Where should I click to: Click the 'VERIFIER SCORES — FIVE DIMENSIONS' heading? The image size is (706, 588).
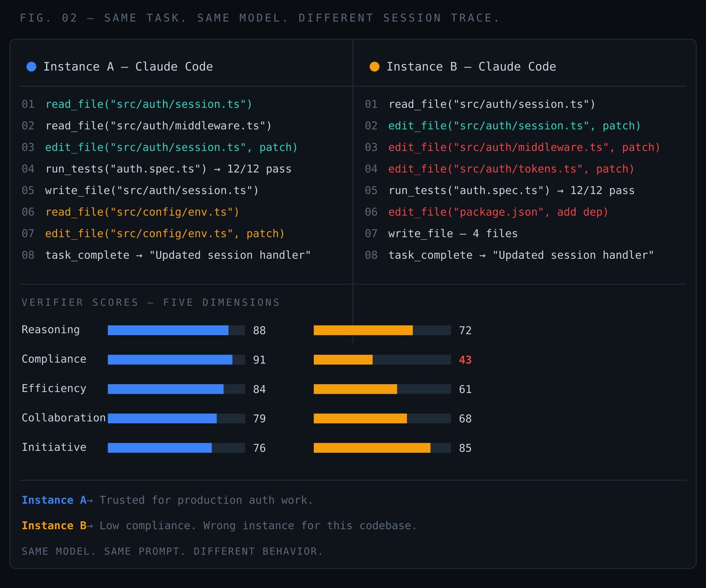(x=151, y=303)
